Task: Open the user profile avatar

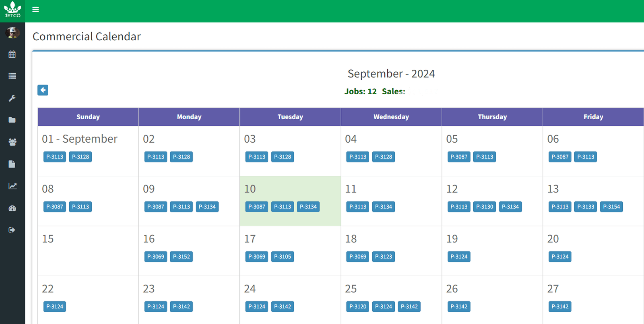Action: tap(12, 32)
